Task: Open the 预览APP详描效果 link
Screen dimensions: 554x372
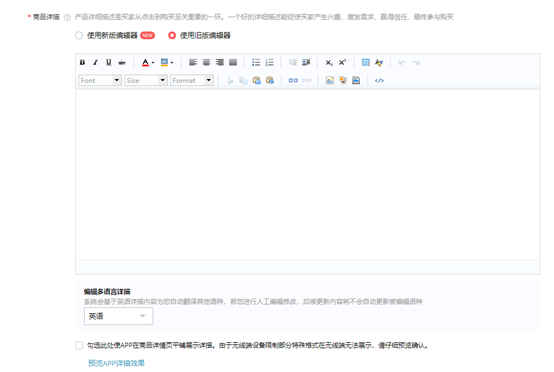Action: tap(116, 363)
